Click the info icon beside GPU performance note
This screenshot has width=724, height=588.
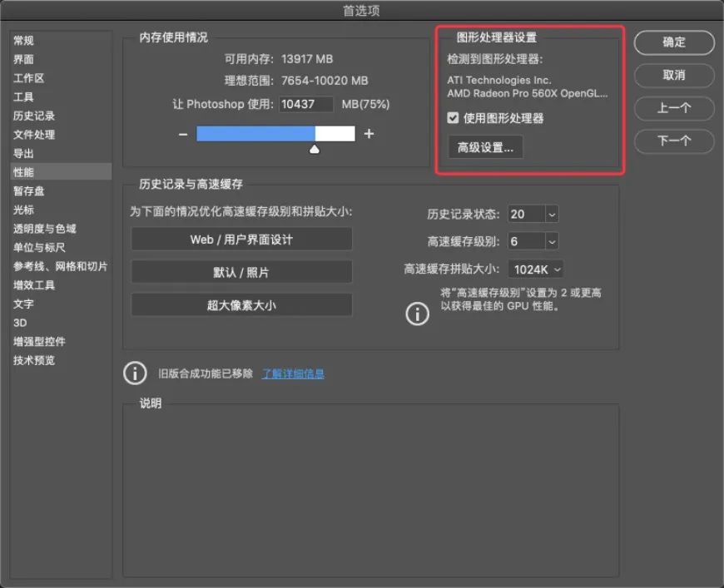418,314
